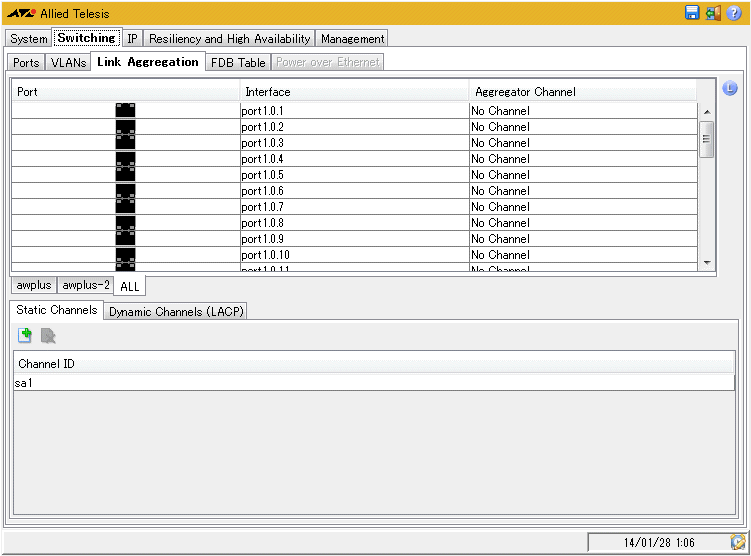The image size is (751, 556).
Task: Click the blue L icon beside the table
Action: point(729,88)
